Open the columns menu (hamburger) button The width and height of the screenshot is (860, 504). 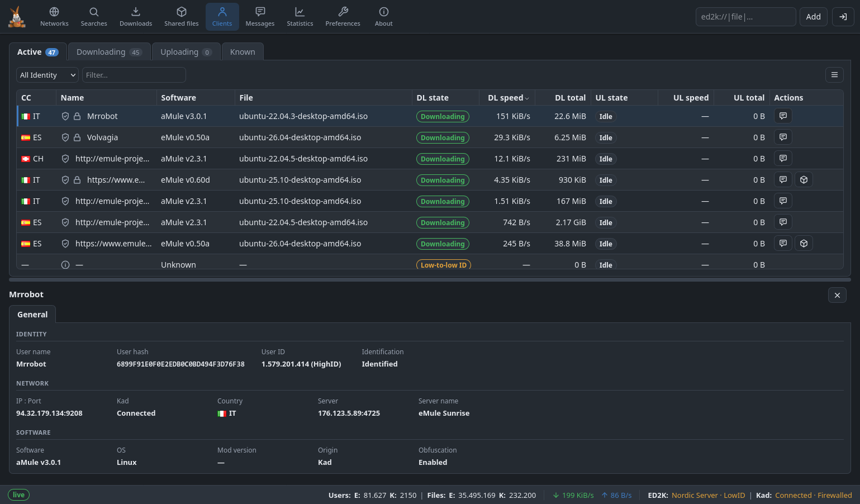pos(834,75)
